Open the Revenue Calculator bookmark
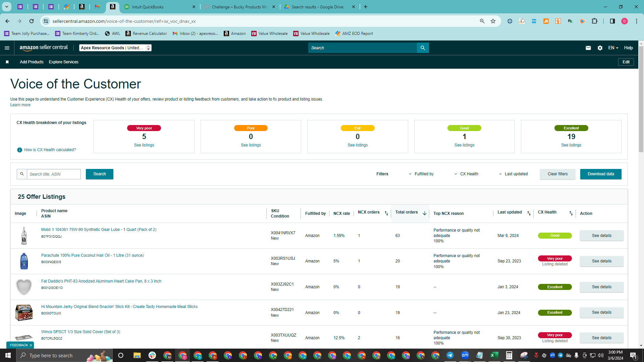Screen dimensions: 644x362 coord(146,34)
